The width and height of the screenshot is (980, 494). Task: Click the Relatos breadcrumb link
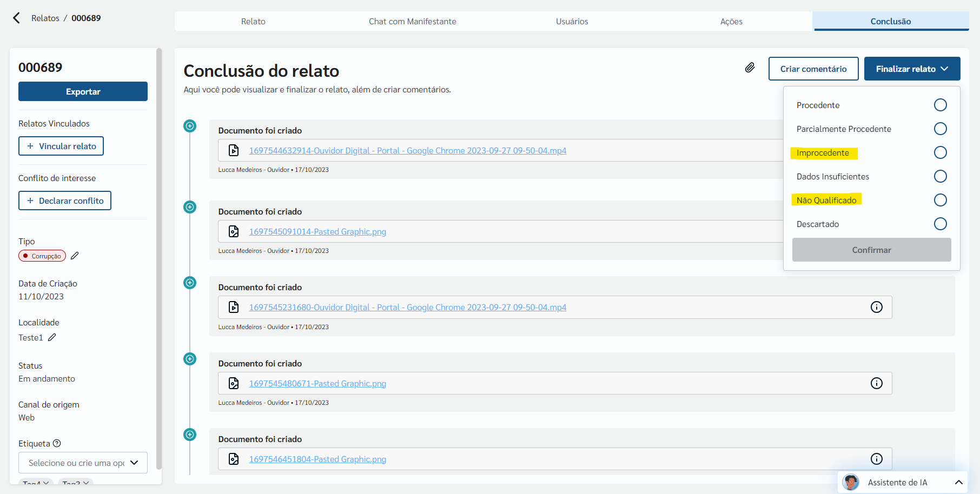coord(45,18)
